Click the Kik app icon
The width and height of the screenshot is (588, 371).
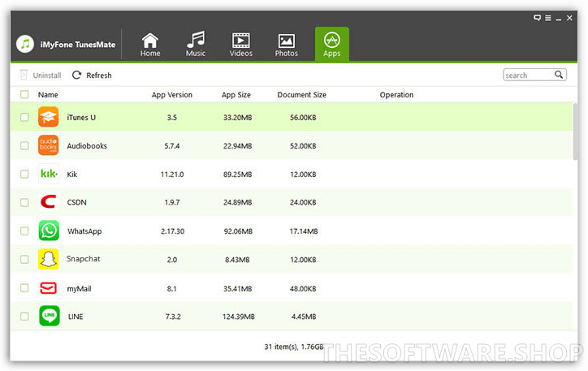coord(49,175)
